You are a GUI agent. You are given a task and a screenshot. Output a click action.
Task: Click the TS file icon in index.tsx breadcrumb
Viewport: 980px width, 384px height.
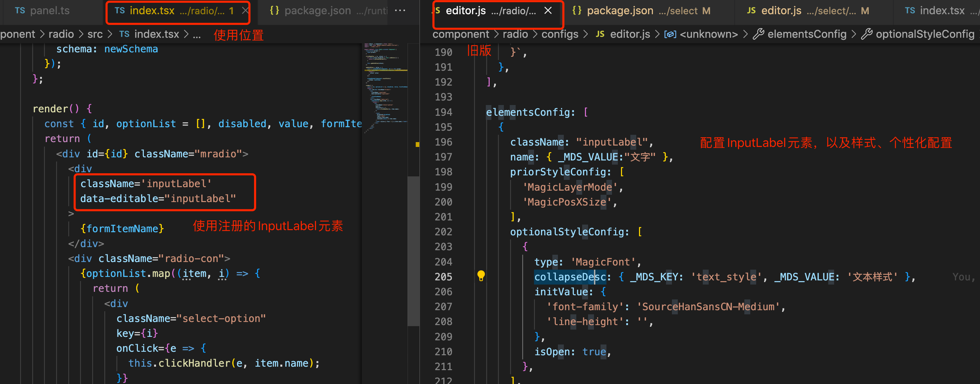click(x=124, y=34)
